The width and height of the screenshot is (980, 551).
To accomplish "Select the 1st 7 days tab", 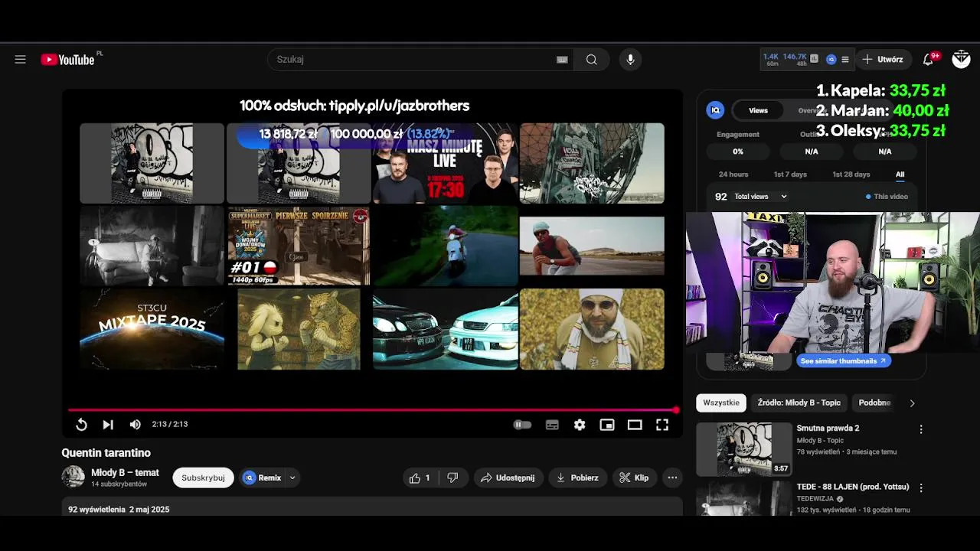I will pos(790,174).
